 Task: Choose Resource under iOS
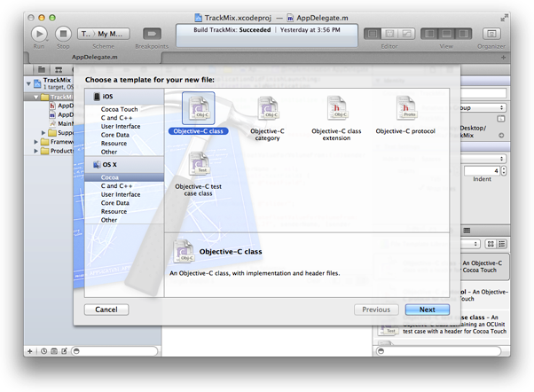[114, 144]
